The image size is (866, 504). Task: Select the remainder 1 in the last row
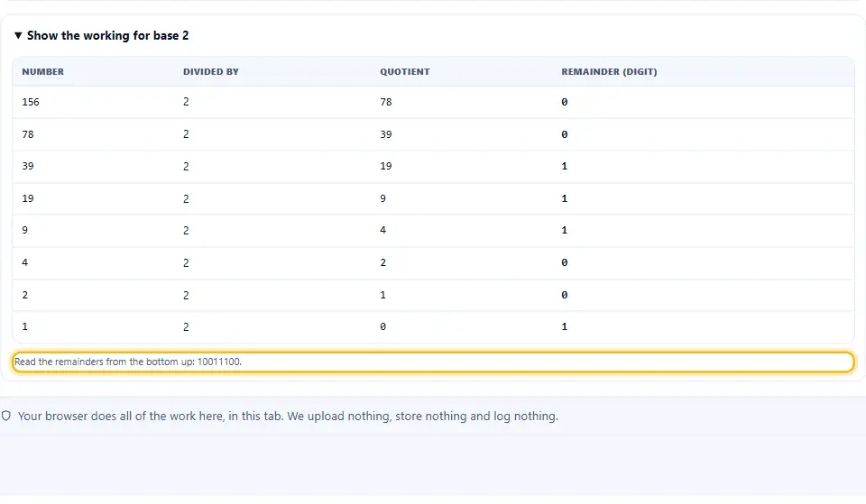click(565, 326)
